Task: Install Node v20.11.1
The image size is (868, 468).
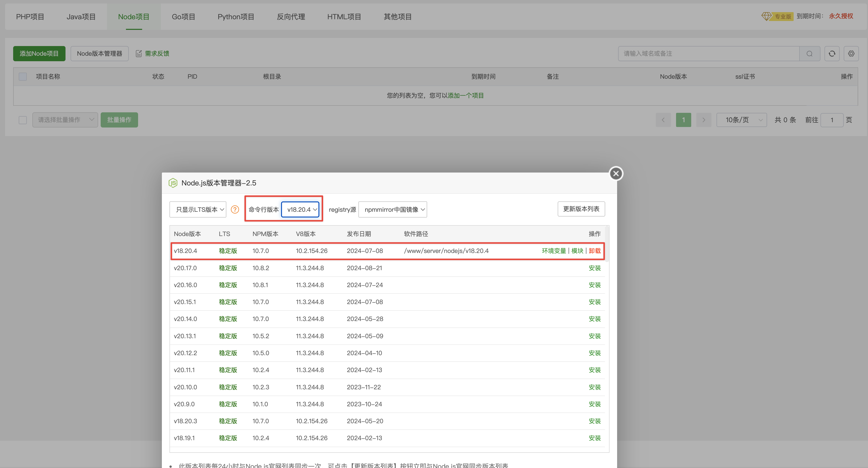Action: click(595, 370)
